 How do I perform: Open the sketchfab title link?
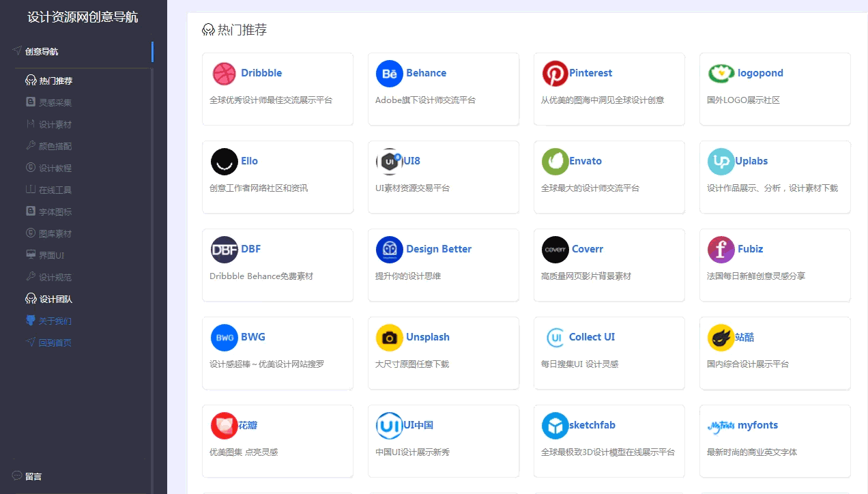click(x=592, y=425)
